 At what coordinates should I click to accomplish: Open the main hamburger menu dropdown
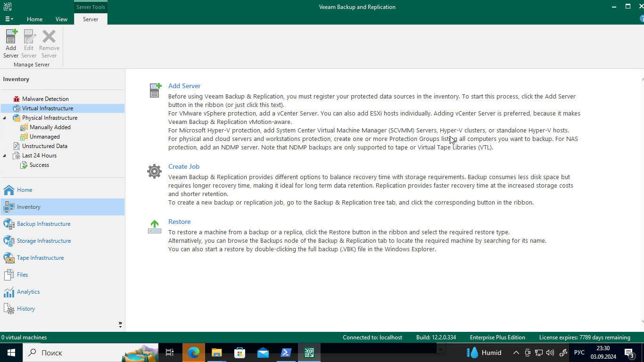(x=9, y=19)
